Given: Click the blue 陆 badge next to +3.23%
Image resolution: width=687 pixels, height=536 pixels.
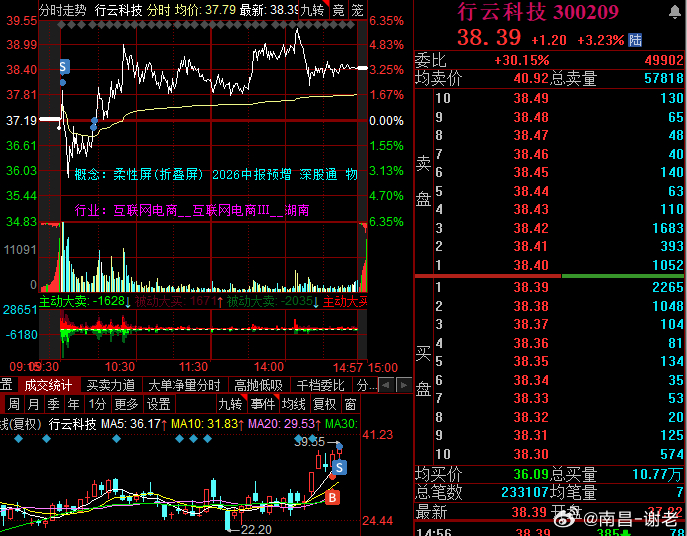Looking at the screenshot, I should (x=635, y=40).
